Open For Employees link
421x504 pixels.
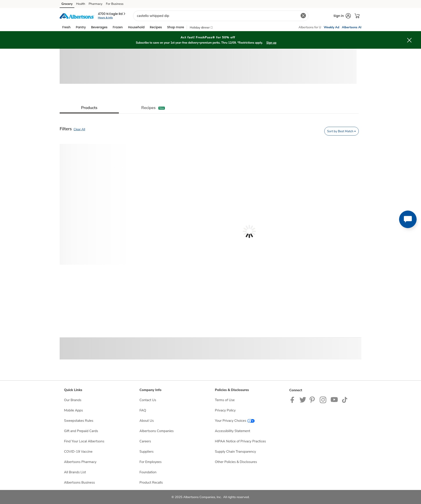pyautogui.click(x=150, y=462)
